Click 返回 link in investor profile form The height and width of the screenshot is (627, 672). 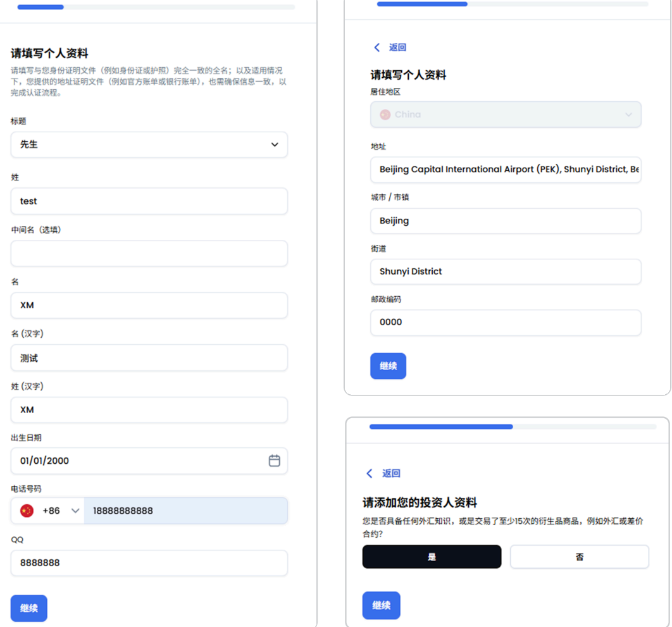coord(391,473)
